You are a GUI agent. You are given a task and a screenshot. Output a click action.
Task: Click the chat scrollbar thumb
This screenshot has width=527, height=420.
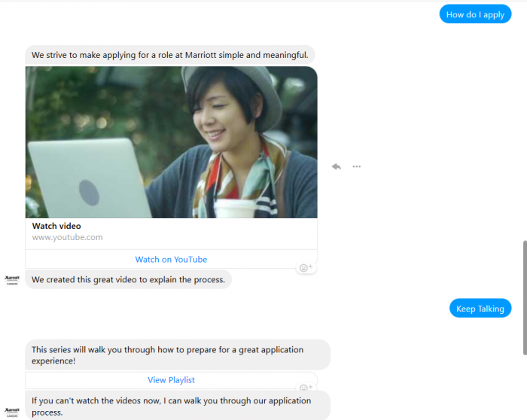click(x=524, y=297)
